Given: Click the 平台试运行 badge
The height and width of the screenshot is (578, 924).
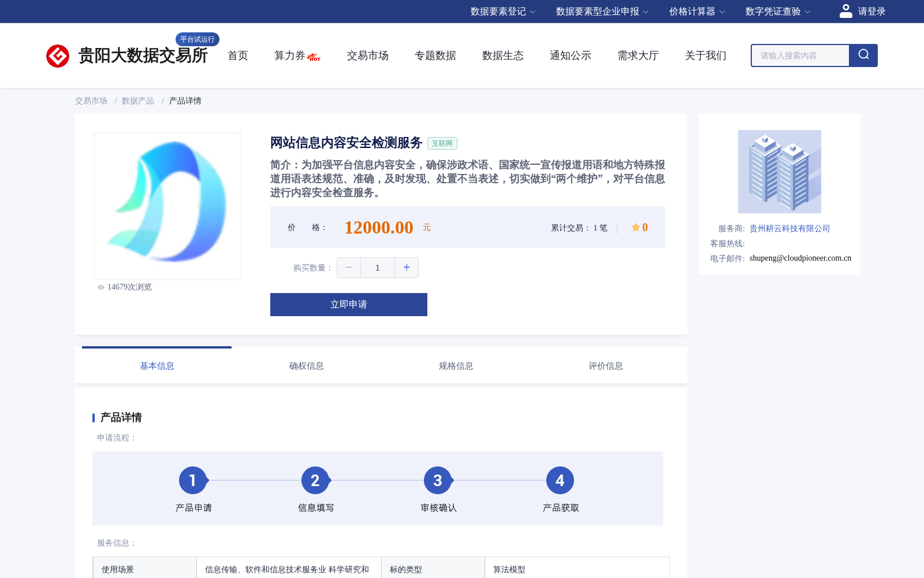Looking at the screenshot, I should [x=198, y=39].
